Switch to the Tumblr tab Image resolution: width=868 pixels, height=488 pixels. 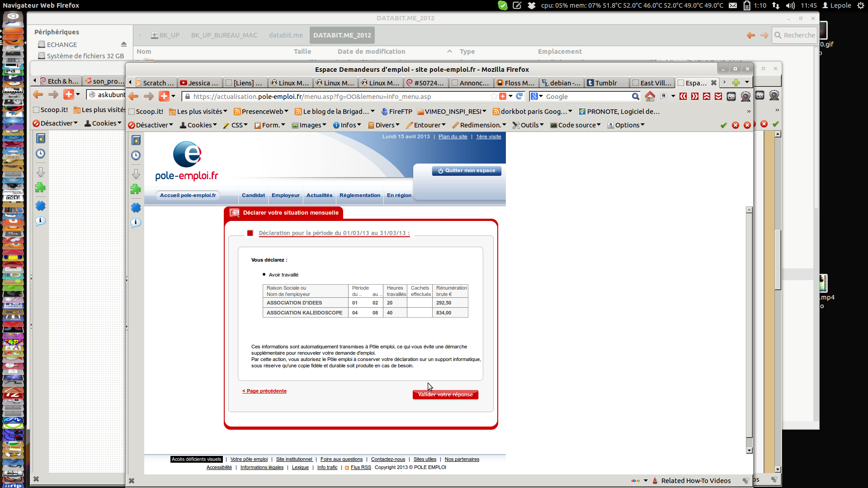point(606,83)
